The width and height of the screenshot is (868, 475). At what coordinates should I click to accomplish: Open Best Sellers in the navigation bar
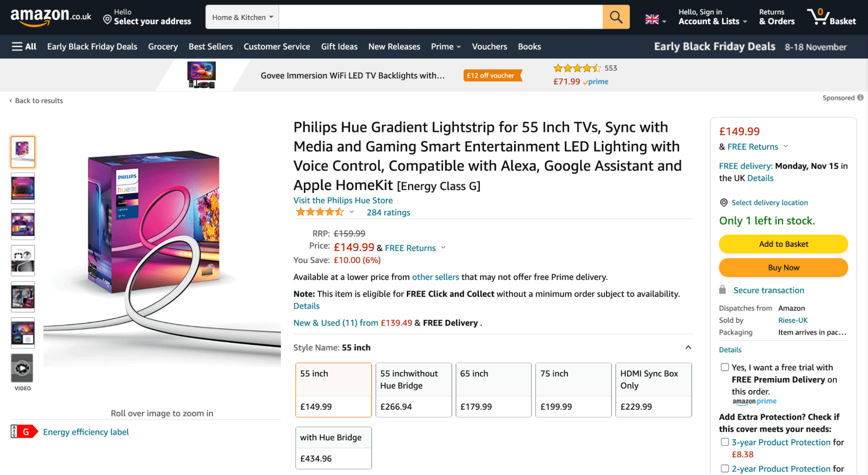(x=210, y=47)
